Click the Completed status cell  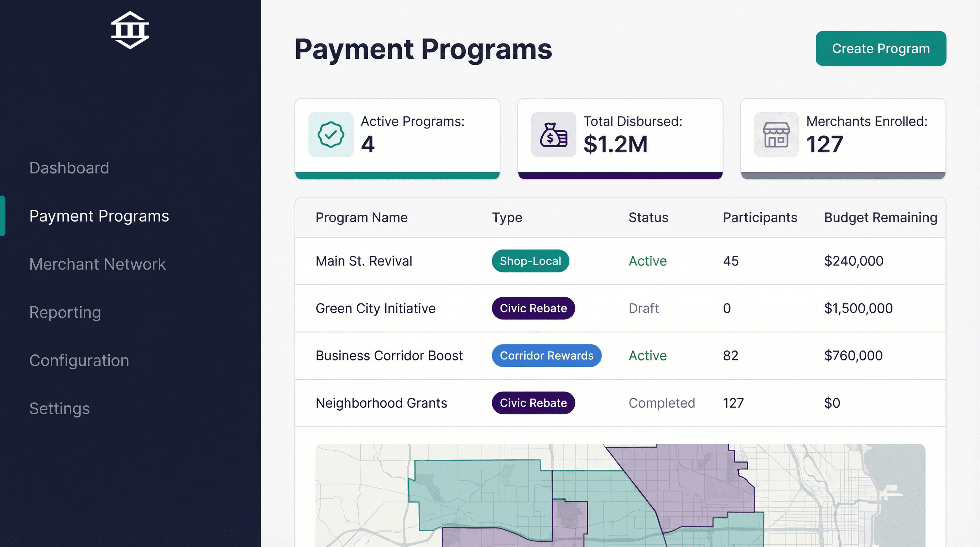662,403
